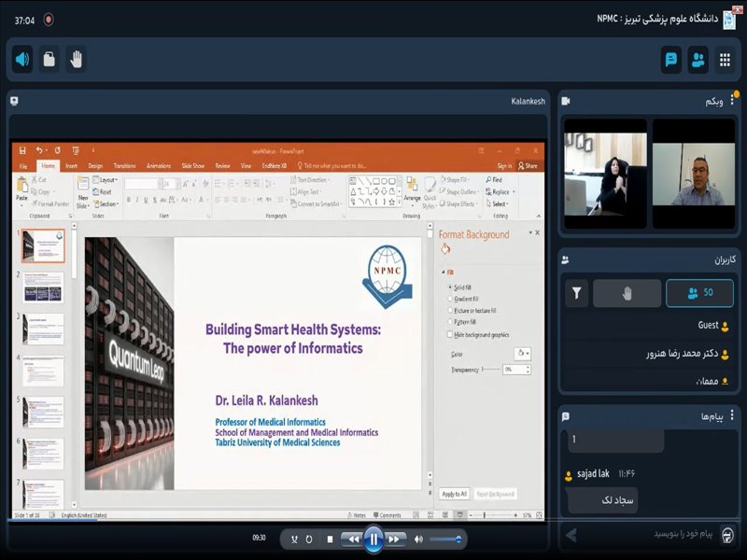Open the chat panel icon at top right
Image resolution: width=747 pixels, height=560 pixels.
[670, 60]
